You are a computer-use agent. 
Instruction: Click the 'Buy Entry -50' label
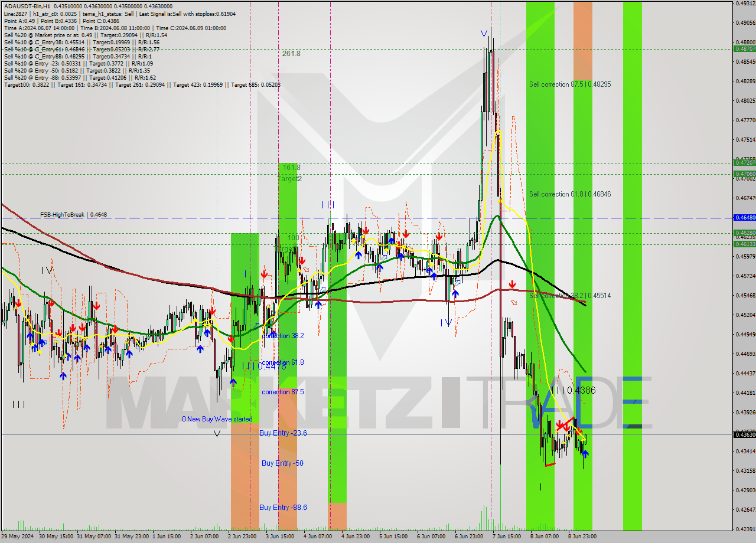[x=282, y=463]
